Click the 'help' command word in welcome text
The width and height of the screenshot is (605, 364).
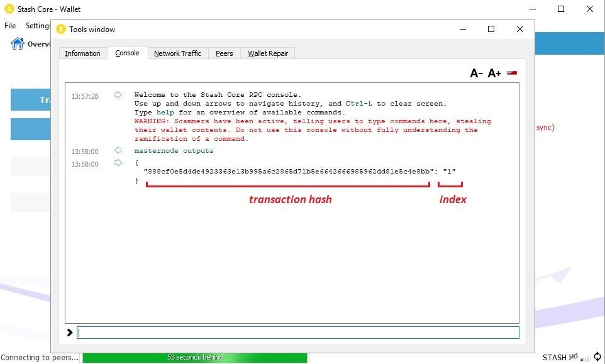(165, 113)
